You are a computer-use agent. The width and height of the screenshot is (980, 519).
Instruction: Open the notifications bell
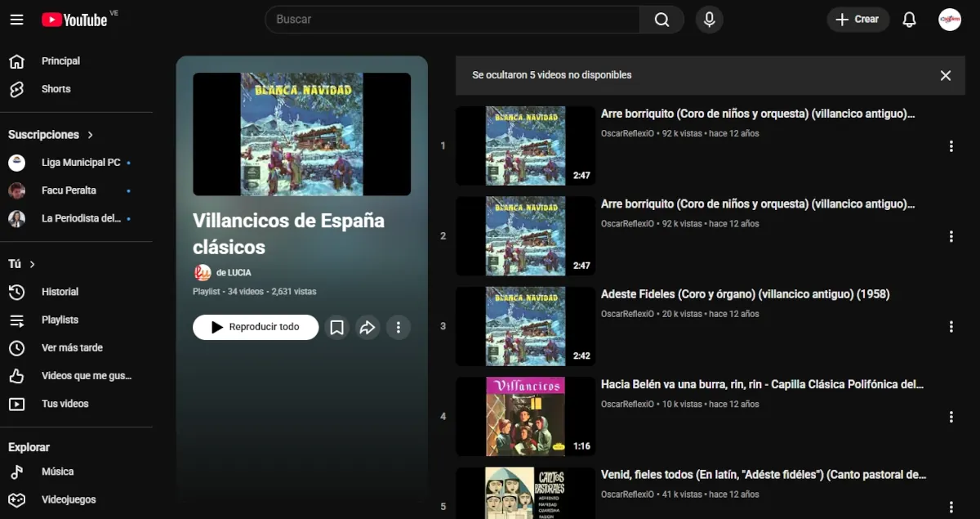click(909, 20)
